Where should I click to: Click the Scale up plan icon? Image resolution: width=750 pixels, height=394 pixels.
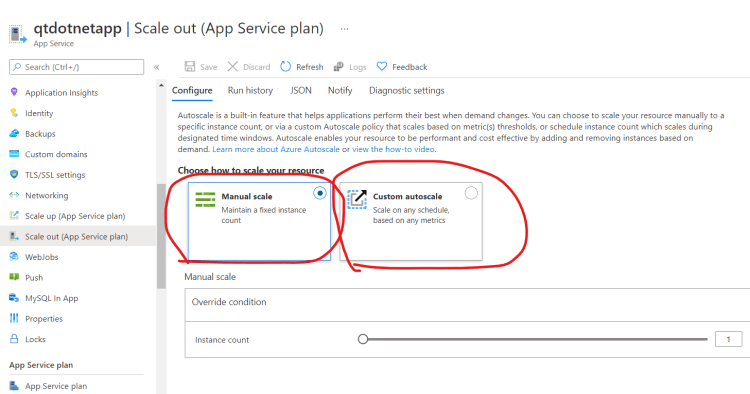pos(14,216)
